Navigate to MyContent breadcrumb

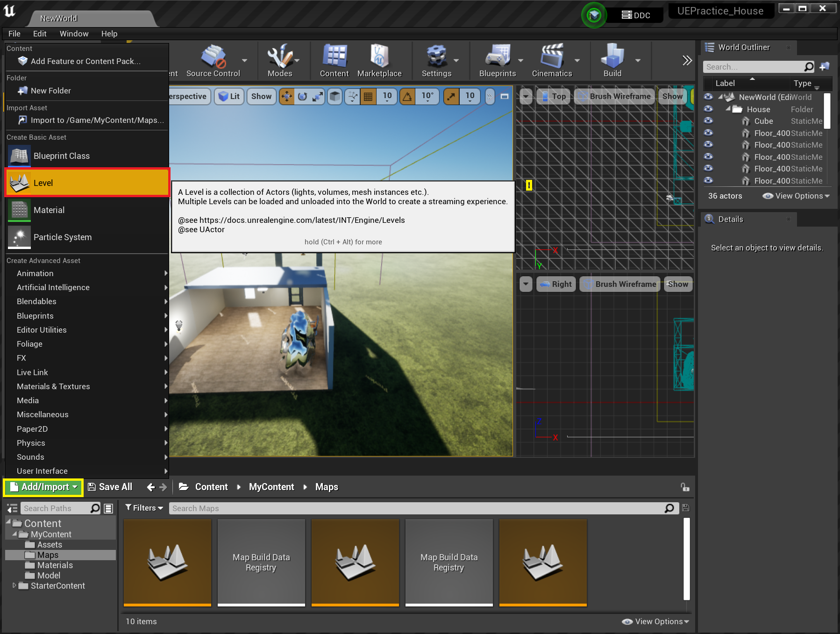click(271, 487)
